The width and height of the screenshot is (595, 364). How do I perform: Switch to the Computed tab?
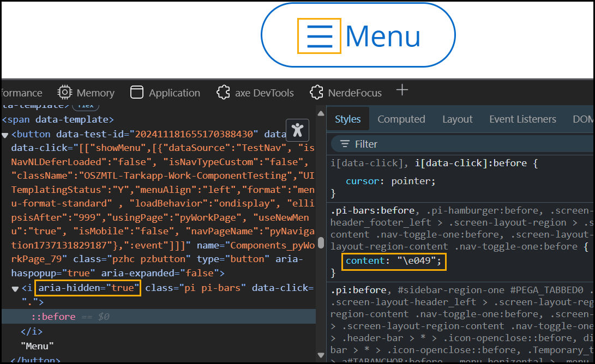point(401,119)
